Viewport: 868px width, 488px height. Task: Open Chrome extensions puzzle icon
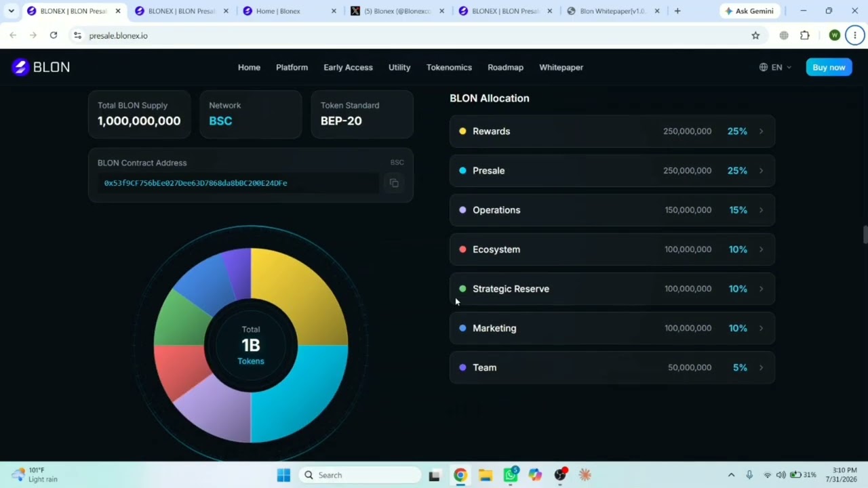pos(805,35)
